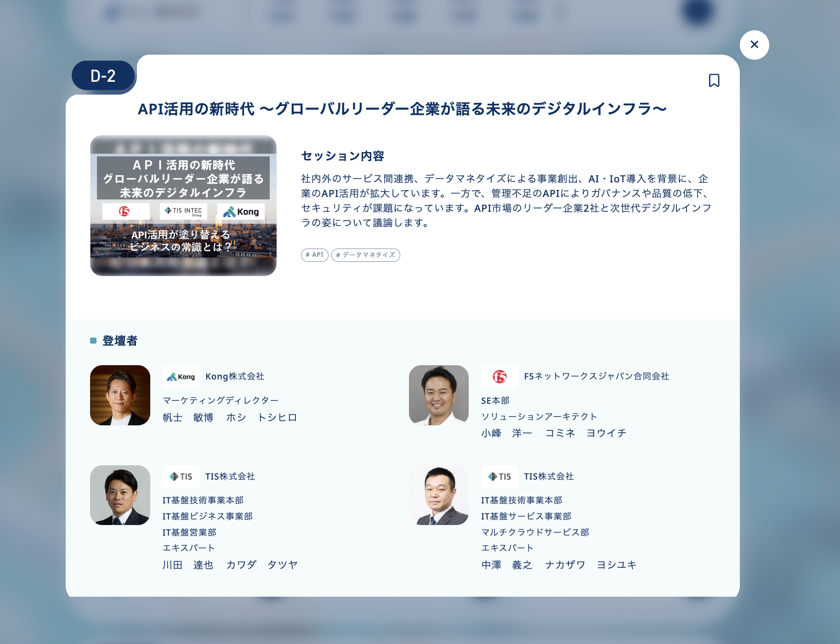Click the Kong logo in session banner
Viewport: 840px width, 644px height.
click(x=241, y=211)
